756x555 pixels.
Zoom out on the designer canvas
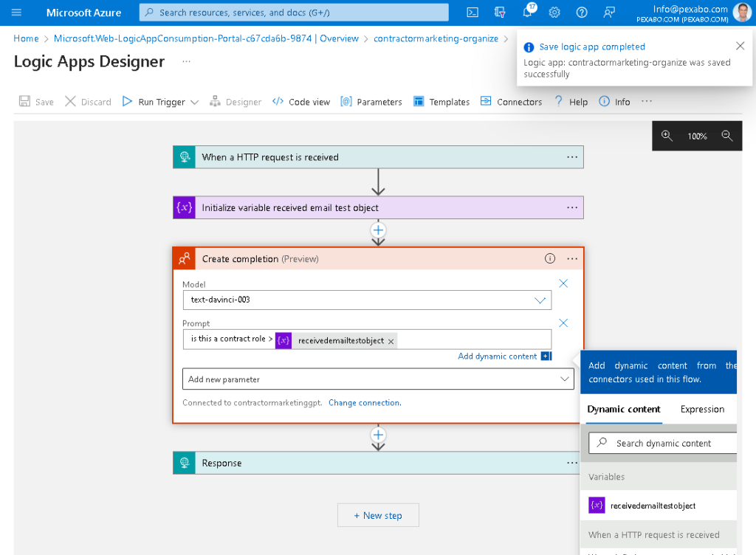click(727, 136)
